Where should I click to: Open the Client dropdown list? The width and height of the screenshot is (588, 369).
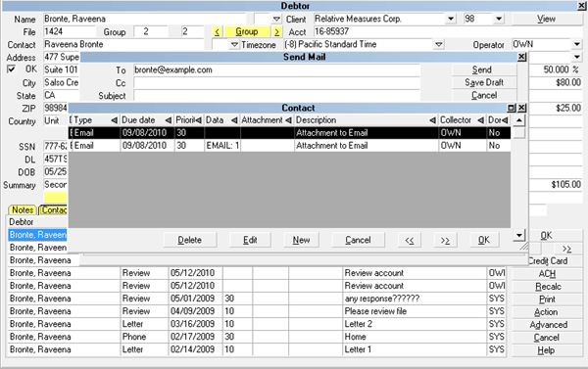pos(451,19)
